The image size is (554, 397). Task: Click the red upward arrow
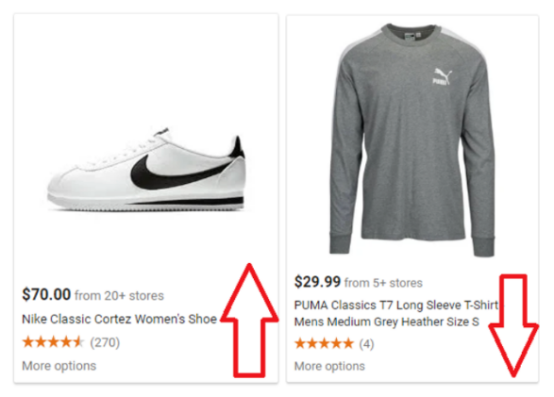click(x=249, y=320)
